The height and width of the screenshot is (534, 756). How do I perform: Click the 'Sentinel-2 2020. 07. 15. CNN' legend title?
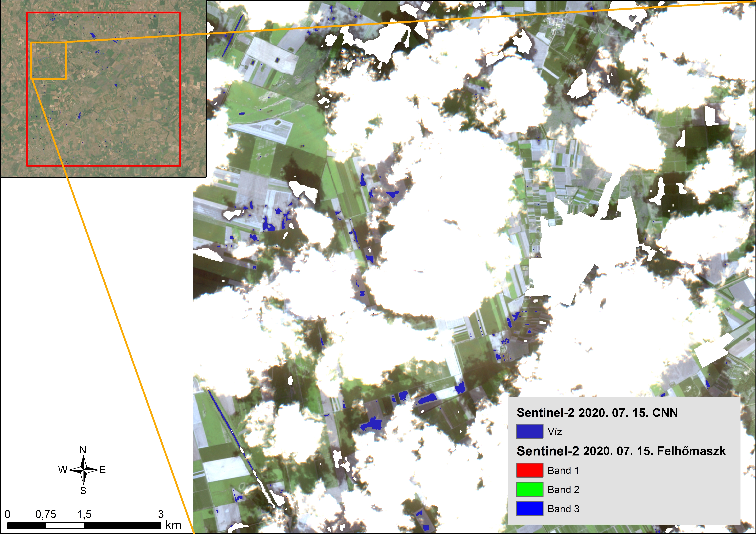[x=597, y=413]
